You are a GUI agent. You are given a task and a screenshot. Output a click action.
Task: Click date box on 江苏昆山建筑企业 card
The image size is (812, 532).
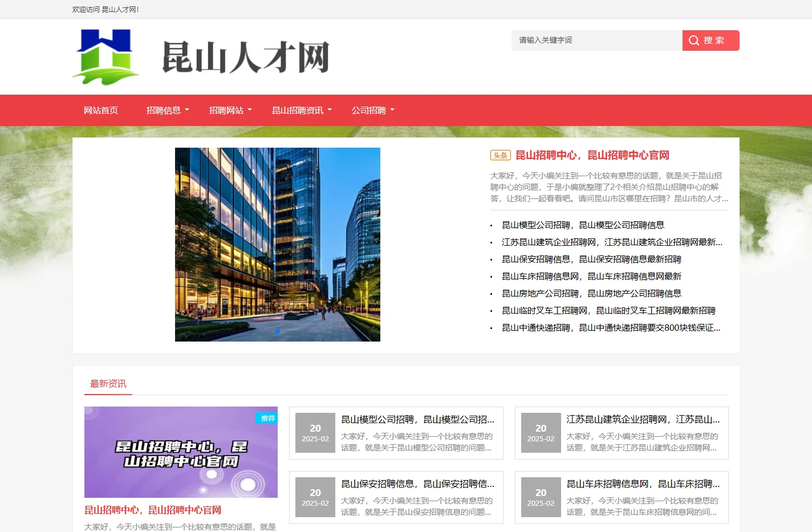pyautogui.click(x=541, y=433)
